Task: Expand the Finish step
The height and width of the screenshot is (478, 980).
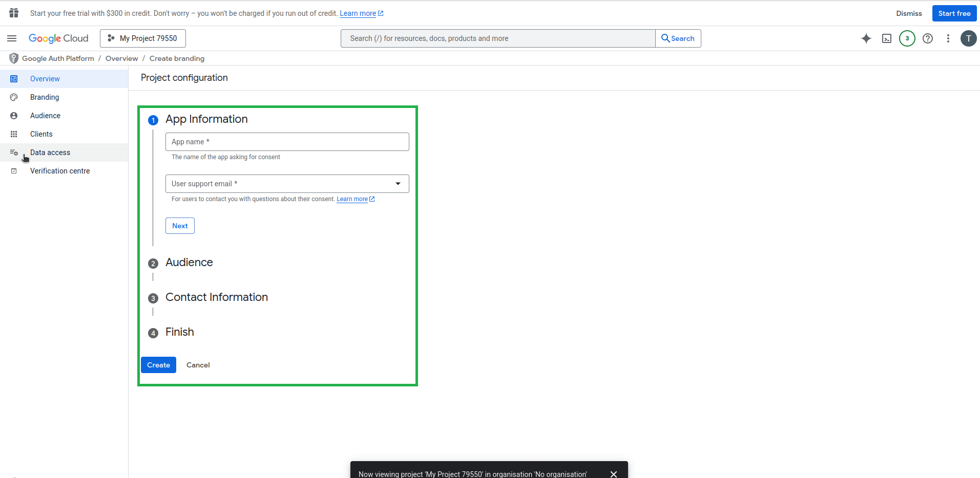Action: click(179, 332)
